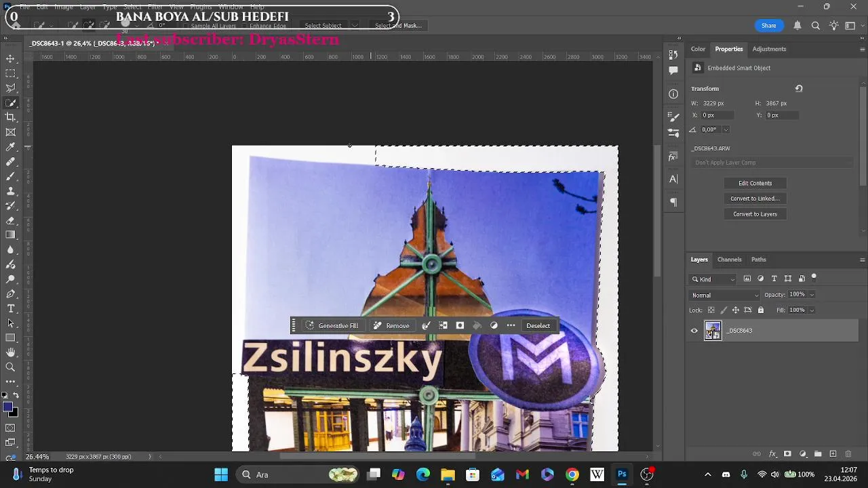This screenshot has width=868, height=488.
Task: Open Normal blend mode dropdown
Action: [724, 295]
